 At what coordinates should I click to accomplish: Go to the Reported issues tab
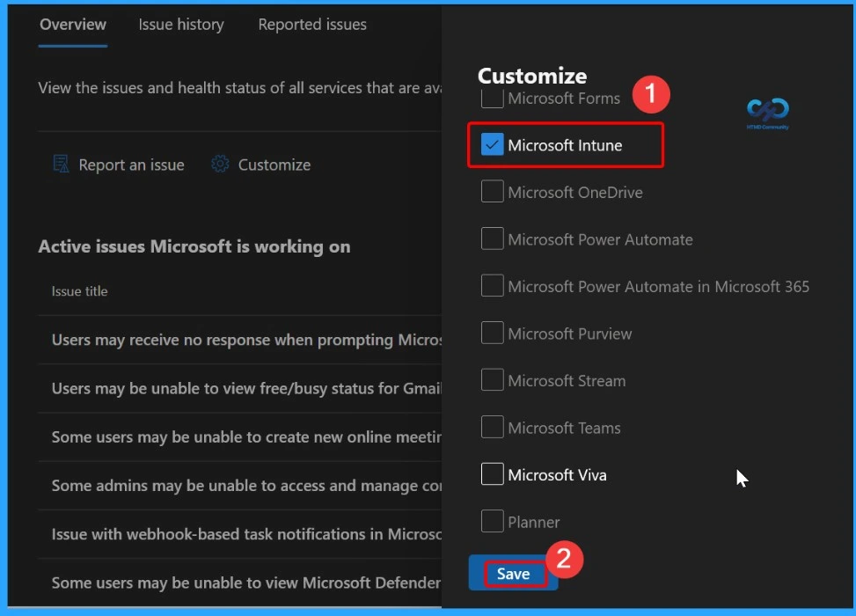(312, 25)
